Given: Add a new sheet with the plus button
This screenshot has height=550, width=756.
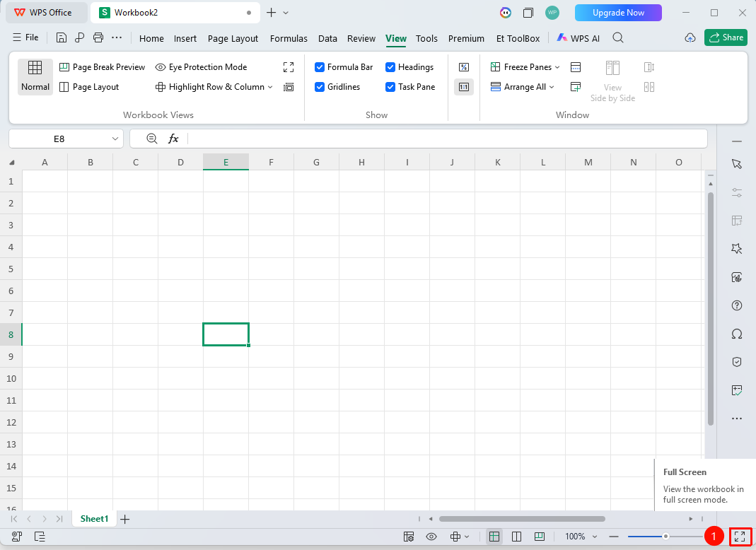Looking at the screenshot, I should coord(125,519).
